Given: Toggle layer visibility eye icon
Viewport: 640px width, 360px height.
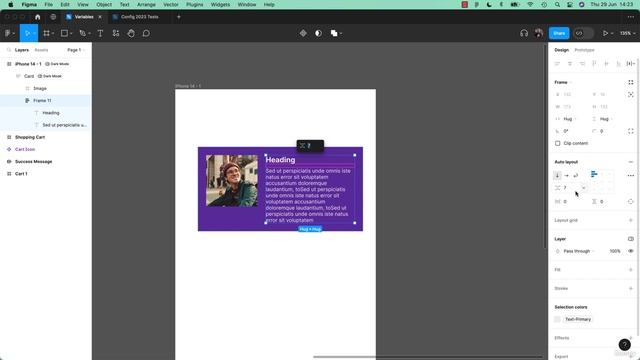Looking at the screenshot, I should 631,251.
